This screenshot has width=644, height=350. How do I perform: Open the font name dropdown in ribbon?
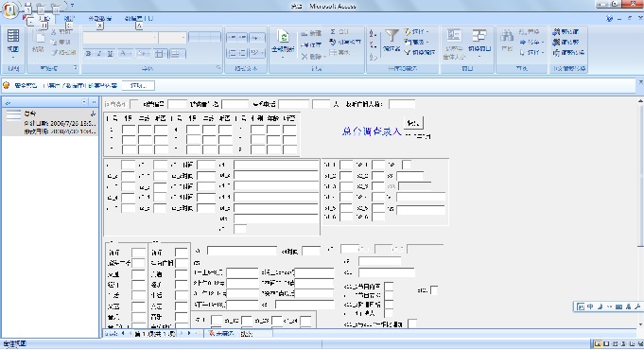click(120, 38)
